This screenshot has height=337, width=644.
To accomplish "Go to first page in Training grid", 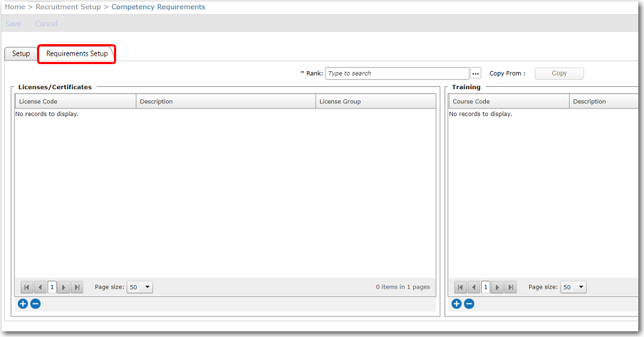I will point(461,287).
